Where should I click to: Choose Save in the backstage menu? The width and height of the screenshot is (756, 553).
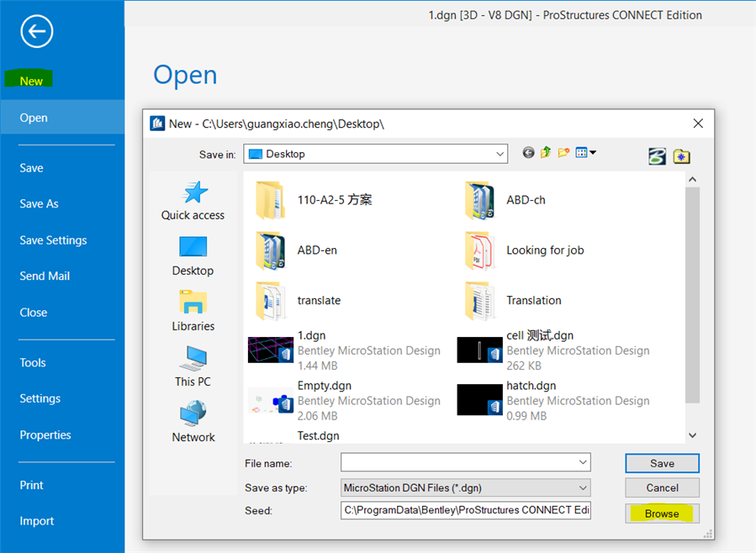(31, 167)
